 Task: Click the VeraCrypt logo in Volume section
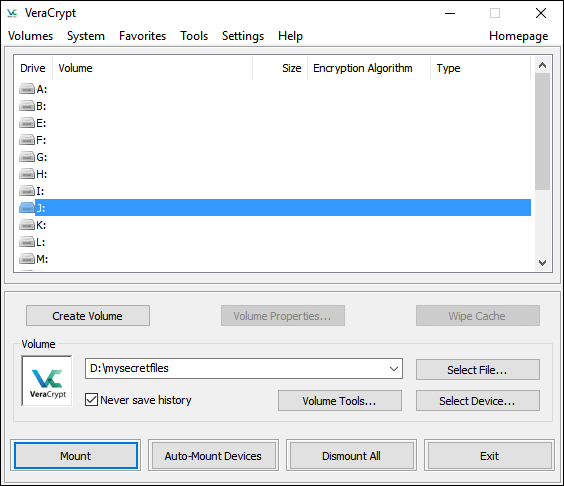pos(47,381)
